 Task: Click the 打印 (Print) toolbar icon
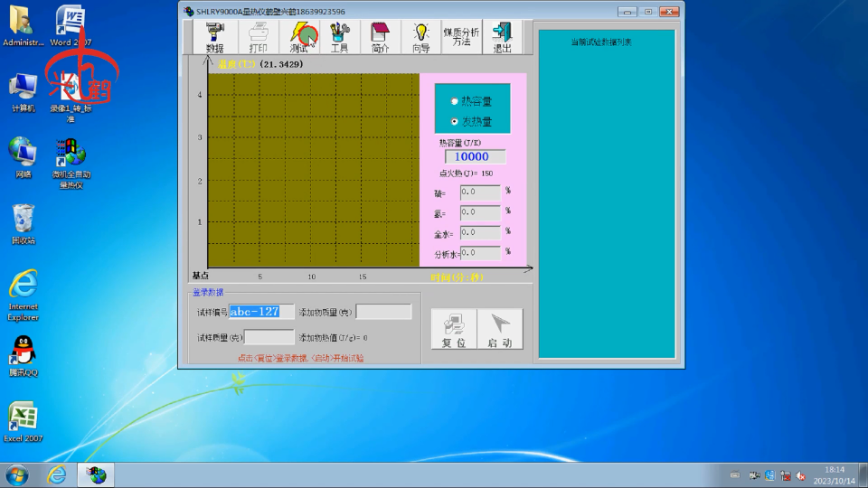point(258,37)
